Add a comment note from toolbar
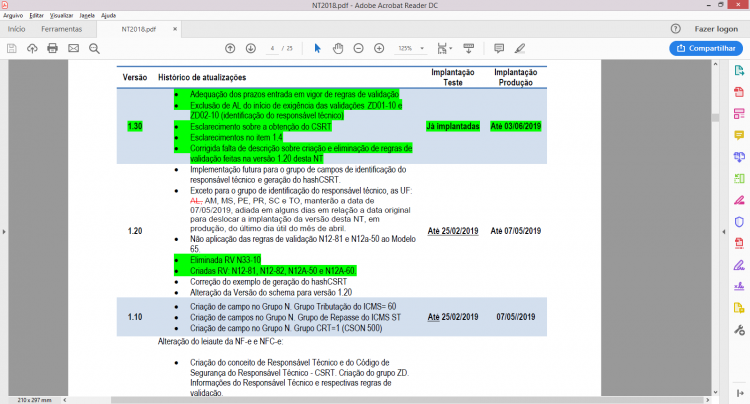Viewport: 750px width, 404px height. 499,48
